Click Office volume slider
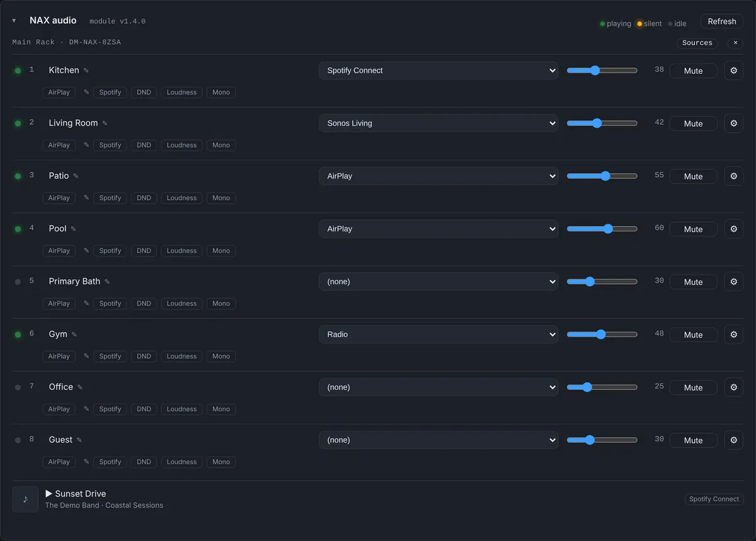This screenshot has height=541, width=756. pos(602,387)
